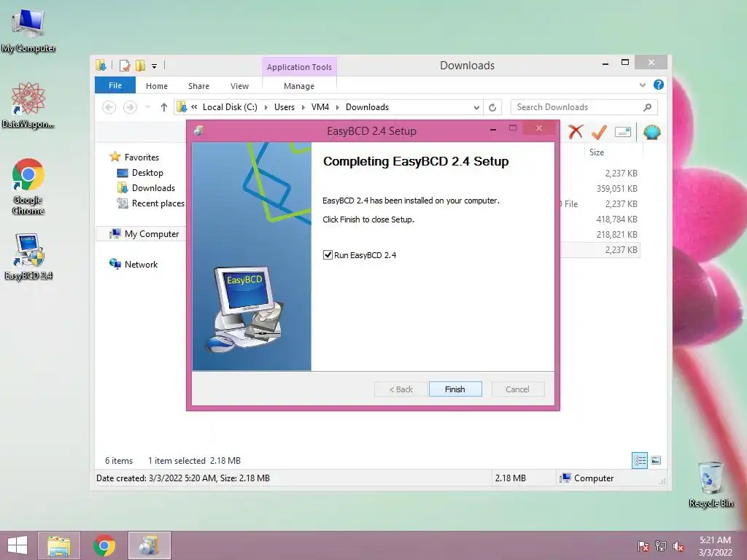Click Users breadcrumb in address bar
Image resolution: width=747 pixels, height=560 pixels.
pos(285,107)
